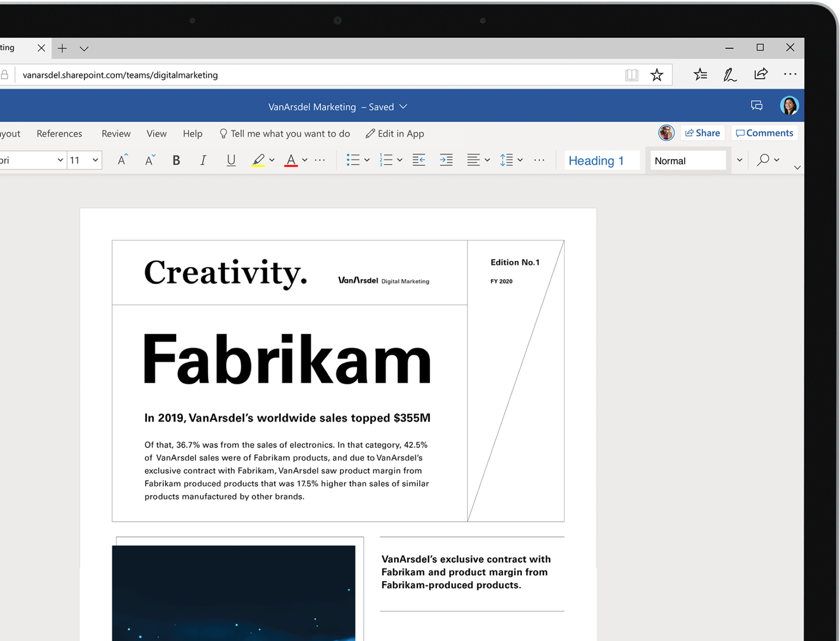The image size is (840, 641).
Task: Select the Shrink Font icon
Action: (x=149, y=160)
